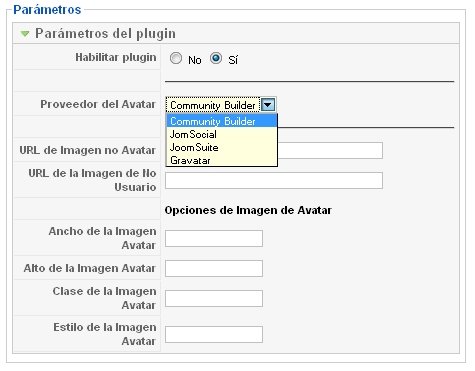Choose JoomSuite from the dropdown list
Image resolution: width=475 pixels, height=371 pixels.
pos(222,147)
